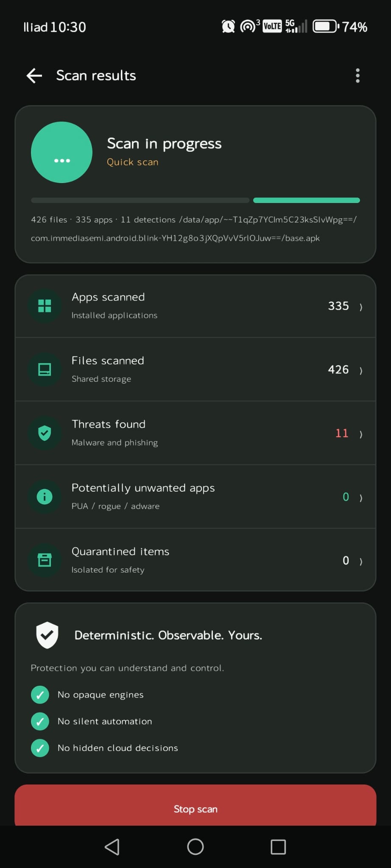Tap the scan progress bar
Image resolution: width=391 pixels, height=868 pixels.
(195, 200)
